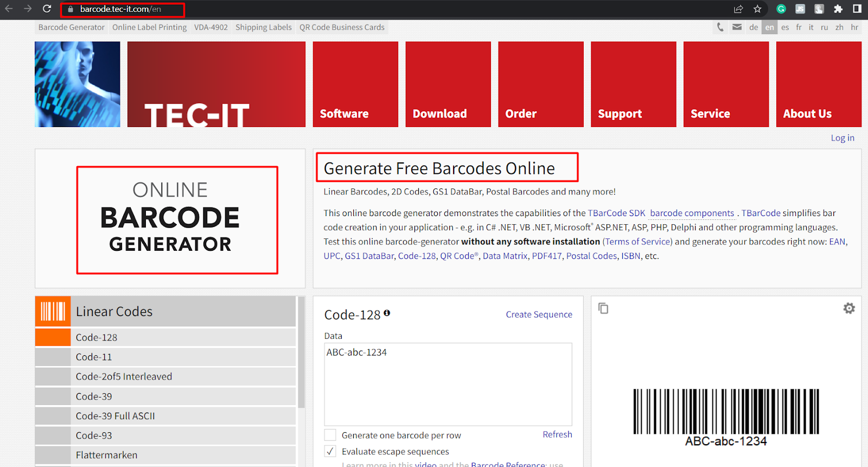Open the browser side panel icon
The height and width of the screenshot is (467, 868).
pos(857,9)
